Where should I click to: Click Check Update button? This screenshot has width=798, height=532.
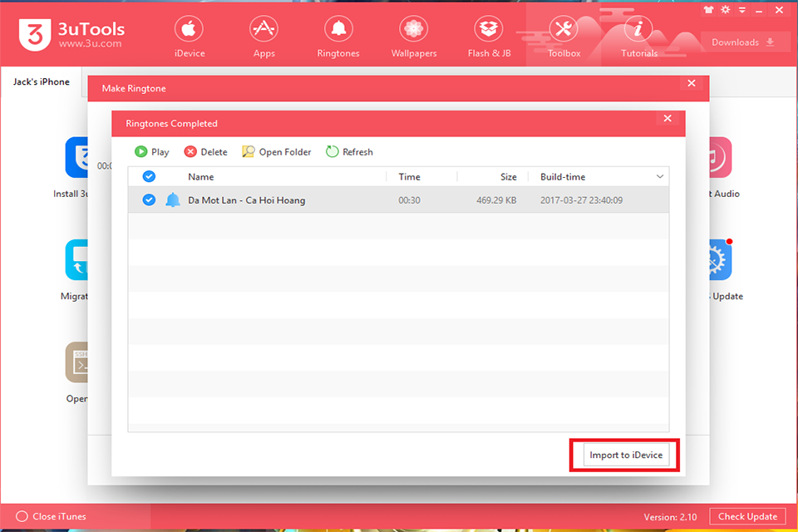pos(747,516)
